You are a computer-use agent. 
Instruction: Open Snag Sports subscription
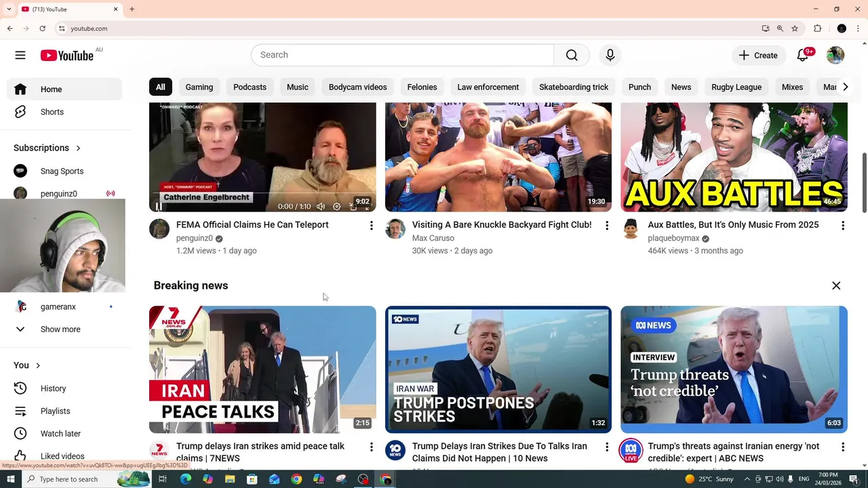pos(65,171)
